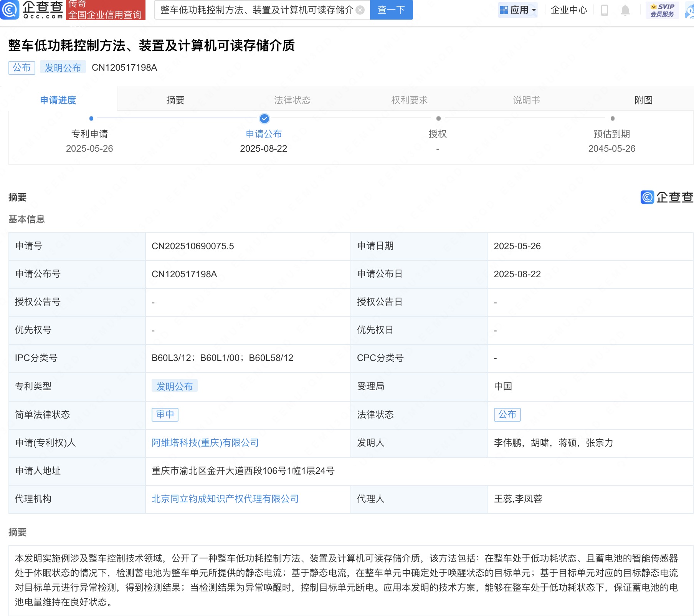The width and height of the screenshot is (694, 616).
Task: Open agency 北京同立钧成知识产权代理有限公司 link
Action: coord(225,499)
